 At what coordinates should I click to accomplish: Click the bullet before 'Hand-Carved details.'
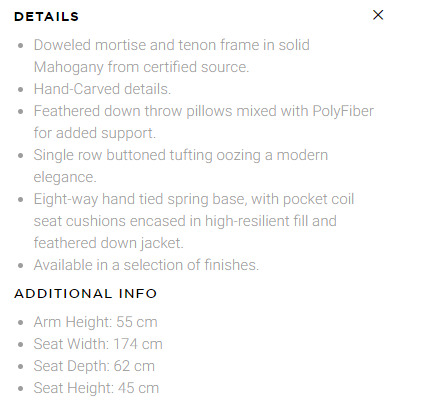[x=21, y=89]
